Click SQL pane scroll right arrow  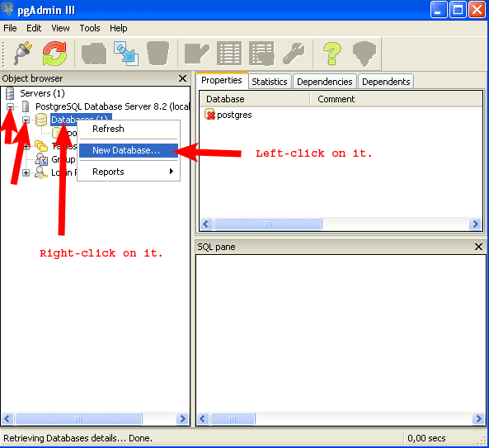[x=478, y=418]
